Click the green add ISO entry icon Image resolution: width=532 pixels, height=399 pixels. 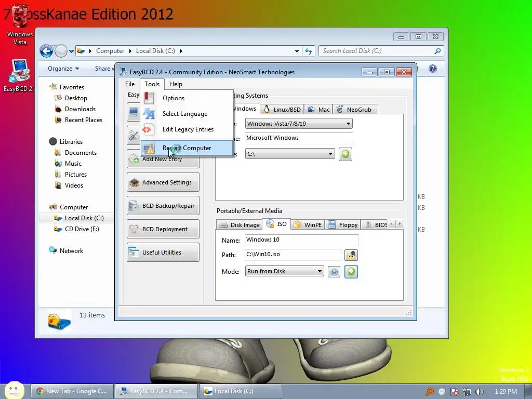tap(351, 271)
